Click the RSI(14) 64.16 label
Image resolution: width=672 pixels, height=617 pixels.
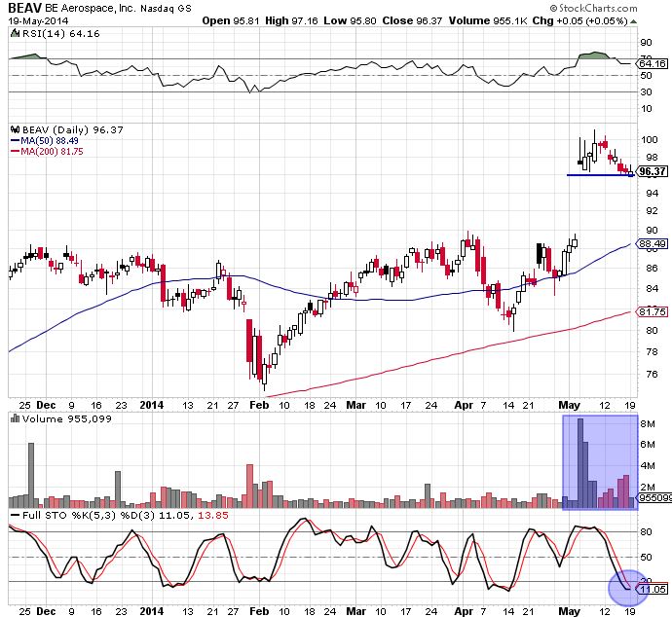click(60, 33)
